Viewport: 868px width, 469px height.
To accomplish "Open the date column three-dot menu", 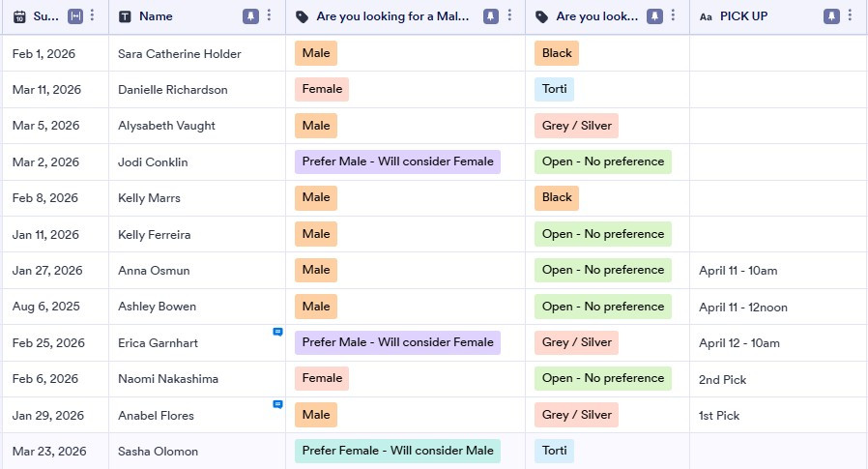I will point(92,16).
